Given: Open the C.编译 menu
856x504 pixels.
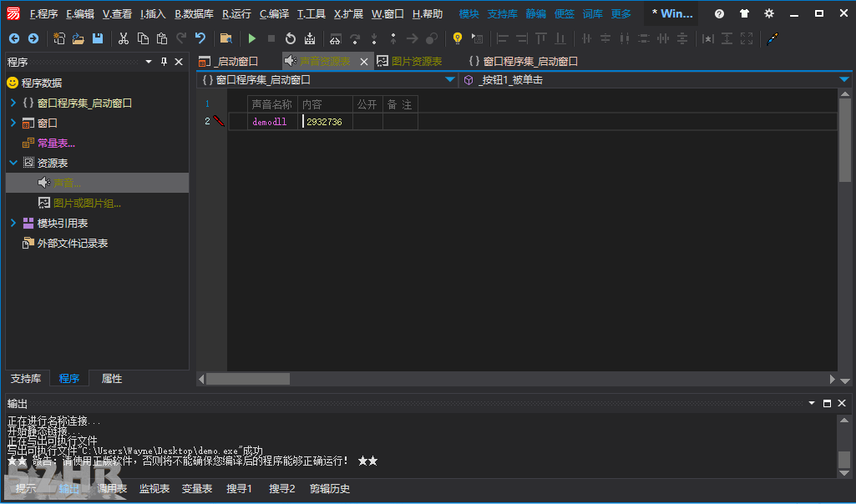Looking at the screenshot, I should pos(274,13).
